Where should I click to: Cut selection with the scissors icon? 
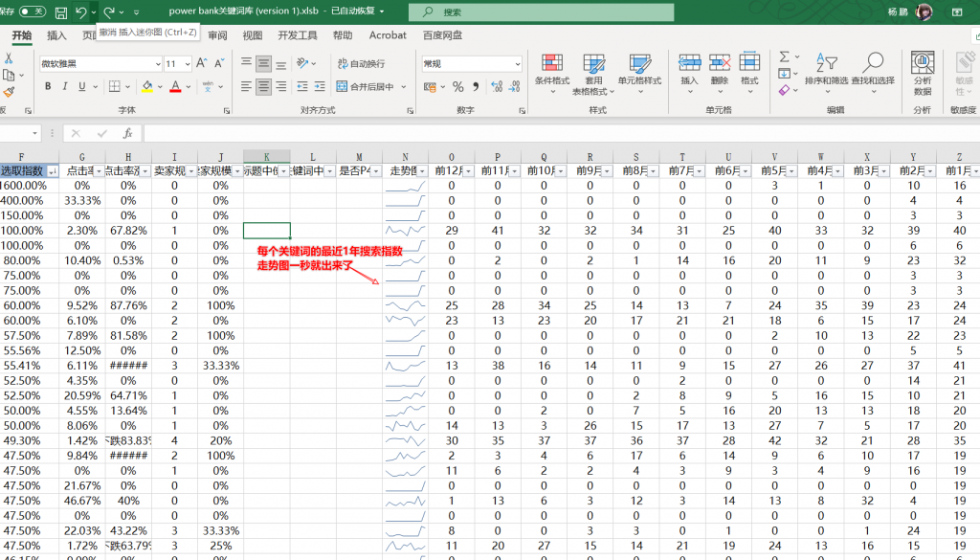coord(9,58)
